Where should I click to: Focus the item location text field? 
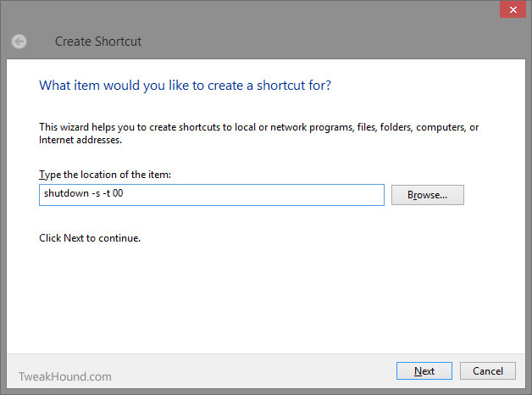(x=212, y=195)
